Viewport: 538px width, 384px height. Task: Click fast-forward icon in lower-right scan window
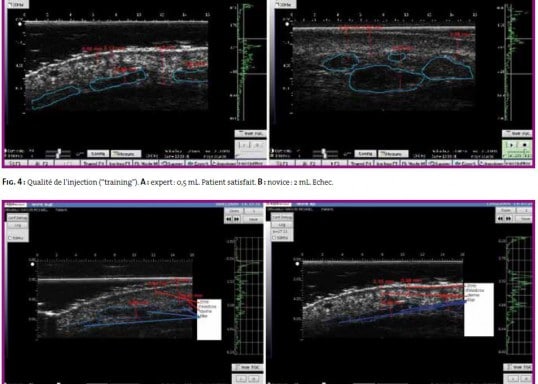509,219
